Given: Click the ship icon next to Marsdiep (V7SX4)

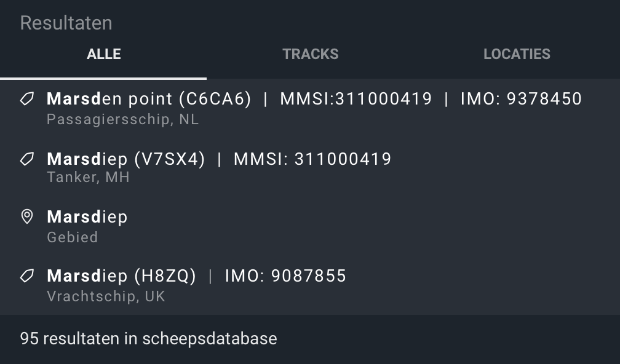Looking at the screenshot, I should point(27,159).
